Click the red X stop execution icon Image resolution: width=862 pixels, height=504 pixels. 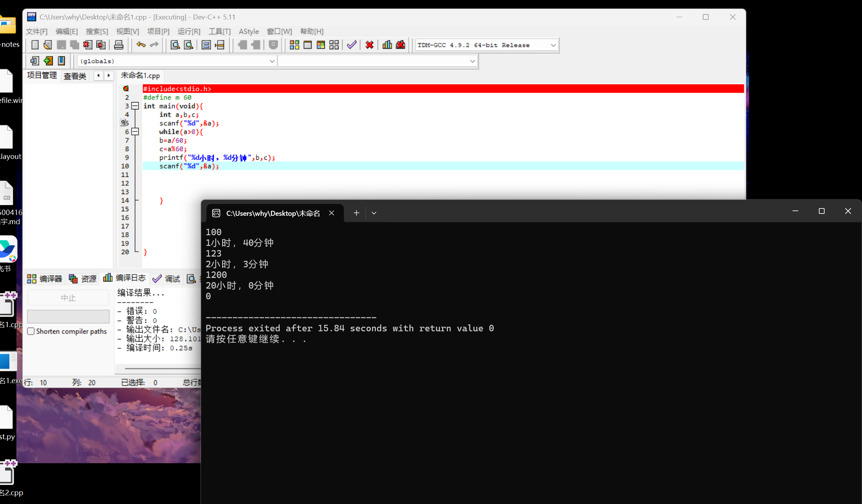369,45
